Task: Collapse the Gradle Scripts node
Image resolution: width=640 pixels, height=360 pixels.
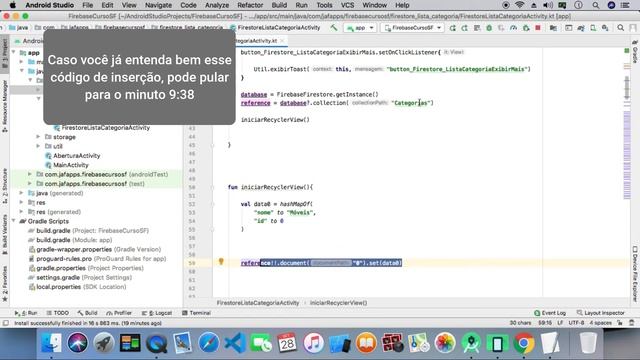Action: (13, 221)
